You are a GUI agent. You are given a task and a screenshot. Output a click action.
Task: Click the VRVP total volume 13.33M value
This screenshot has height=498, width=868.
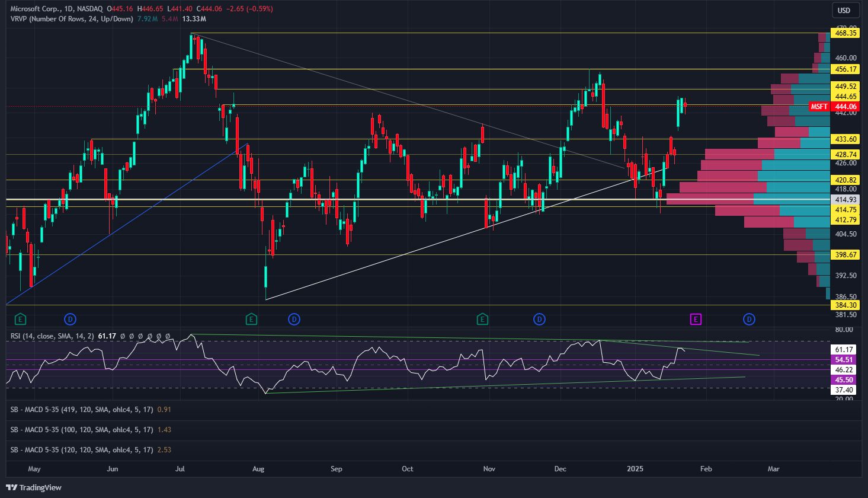coord(194,19)
